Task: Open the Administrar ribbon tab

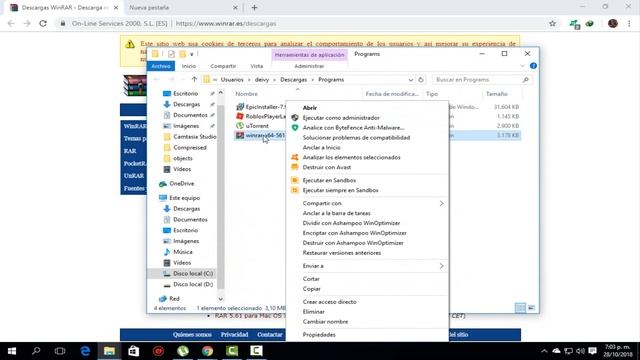Action: click(x=309, y=66)
